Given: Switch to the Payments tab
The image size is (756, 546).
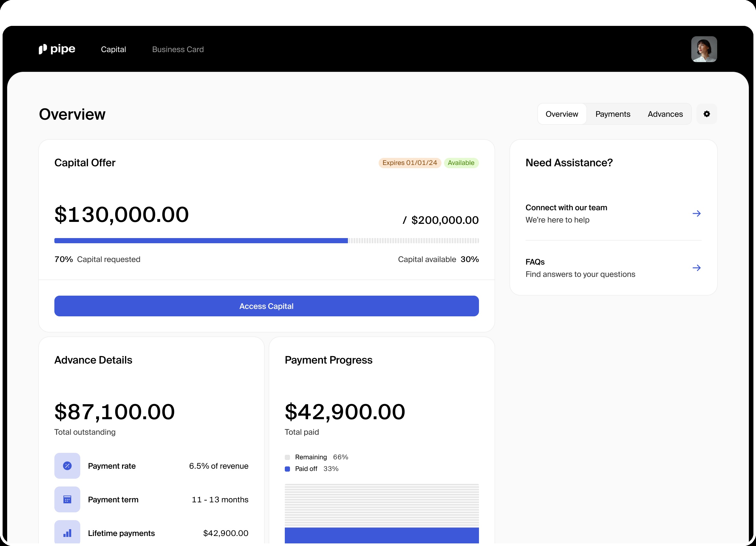Looking at the screenshot, I should [613, 114].
